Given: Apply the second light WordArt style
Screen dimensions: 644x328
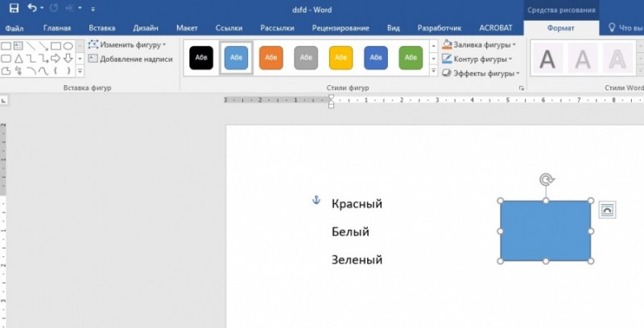Looking at the screenshot, I should [x=582, y=59].
